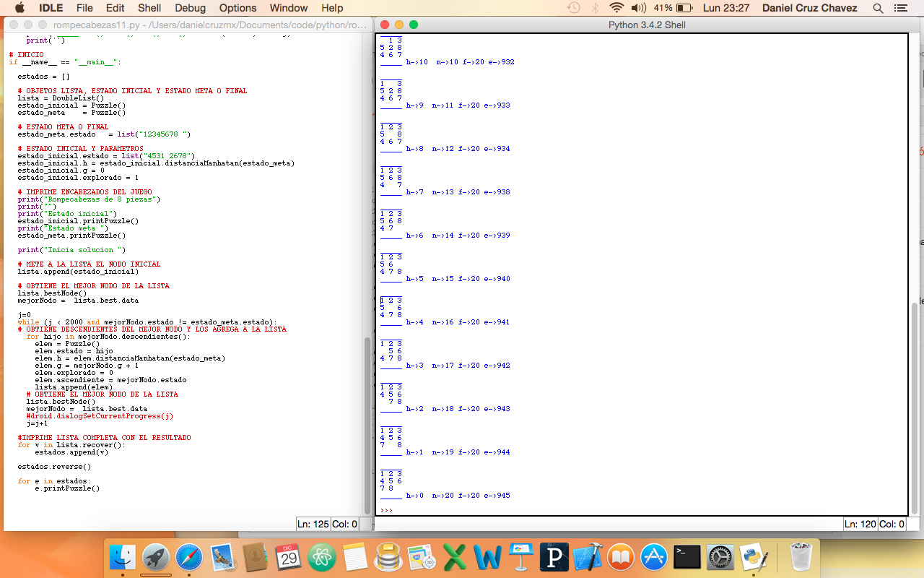Screen dimensions: 924x578
Task: Open the Trash in Dock
Action: pos(801,557)
